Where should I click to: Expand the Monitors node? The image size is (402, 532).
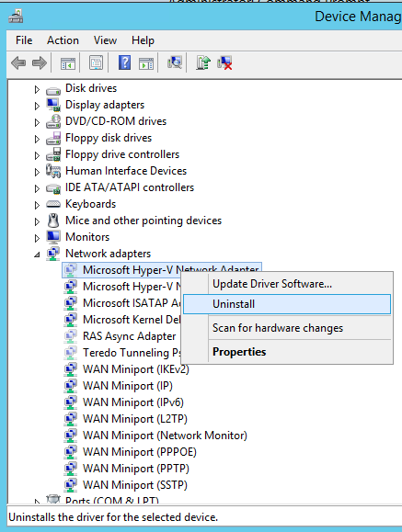pyautogui.click(x=37, y=238)
